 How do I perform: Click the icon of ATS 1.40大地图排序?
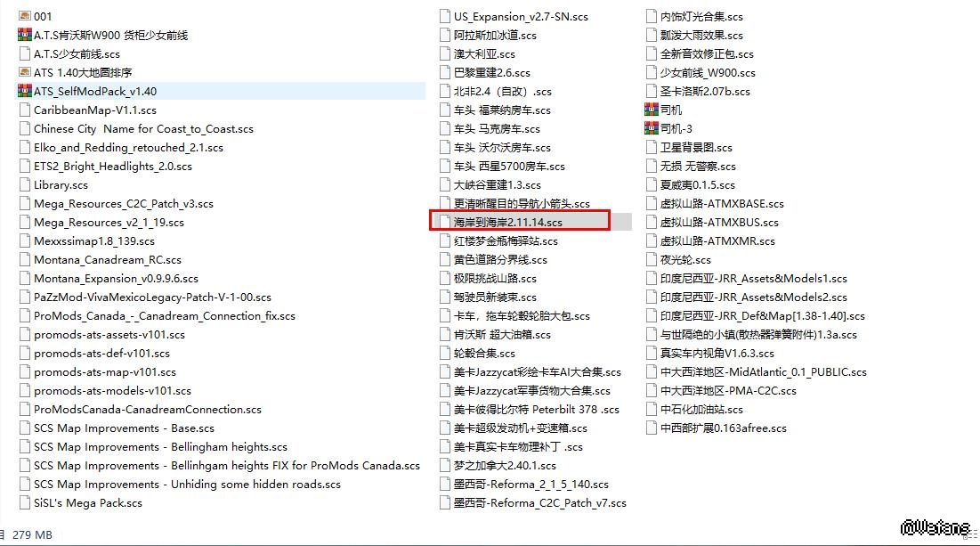tap(25, 72)
